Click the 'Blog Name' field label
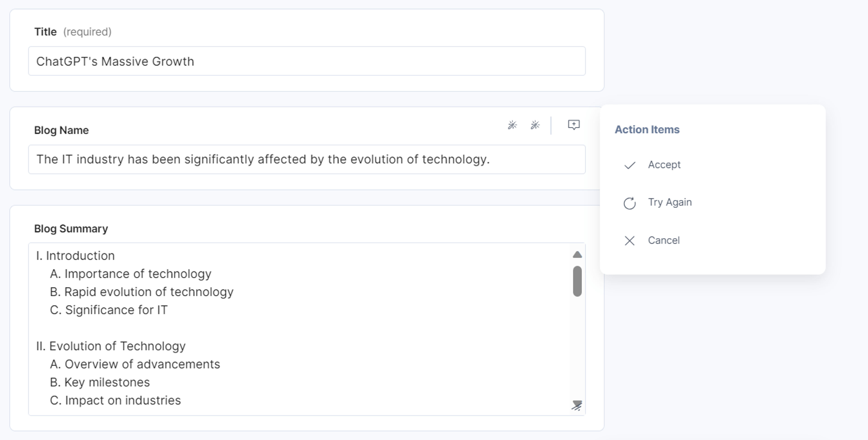This screenshot has height=440, width=868. click(x=61, y=130)
